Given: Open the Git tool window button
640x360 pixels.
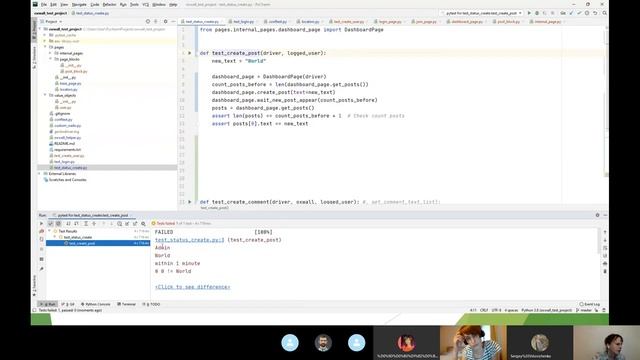Looking at the screenshot, I should pos(68,304).
